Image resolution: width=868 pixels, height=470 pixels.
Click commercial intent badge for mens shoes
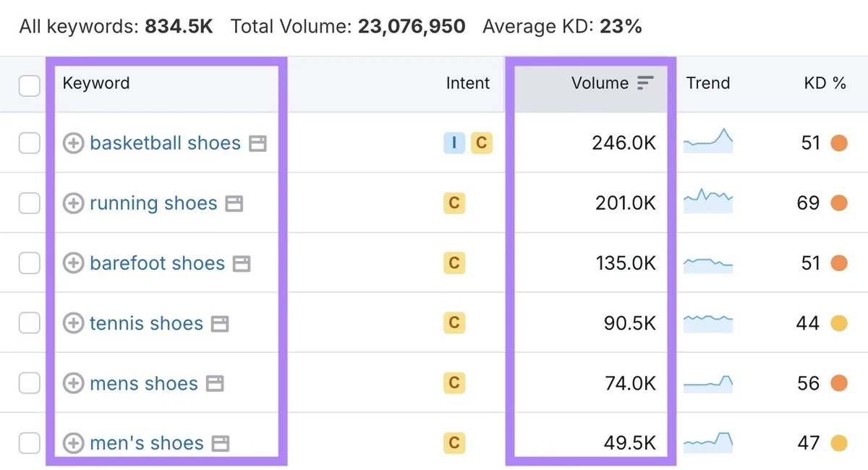454,383
